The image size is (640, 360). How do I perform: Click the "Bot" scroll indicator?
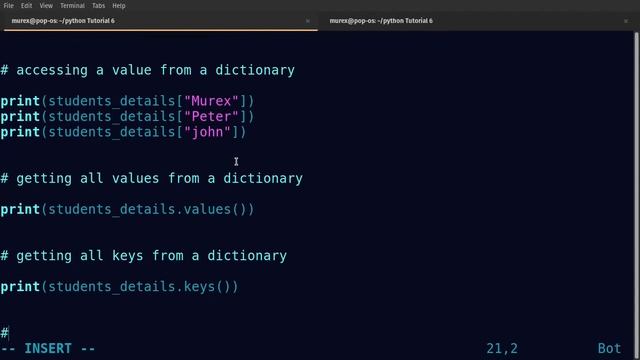(x=609, y=349)
